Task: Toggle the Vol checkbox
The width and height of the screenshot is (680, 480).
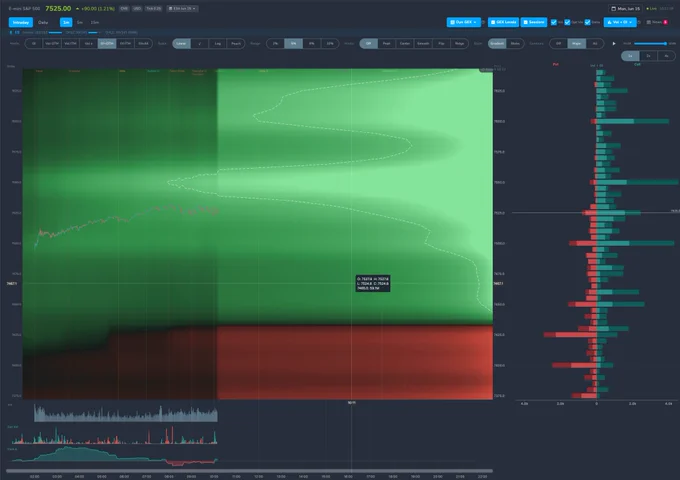Action: [554, 22]
